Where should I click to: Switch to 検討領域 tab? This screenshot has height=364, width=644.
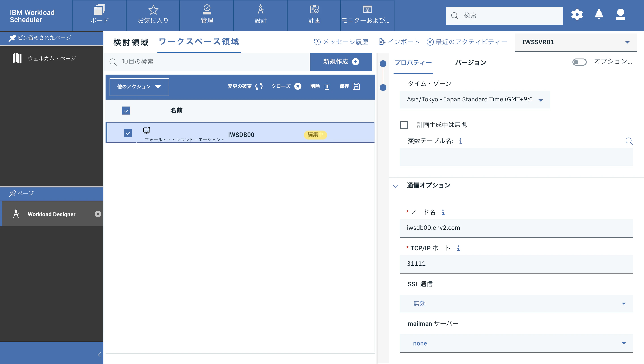pos(131,42)
